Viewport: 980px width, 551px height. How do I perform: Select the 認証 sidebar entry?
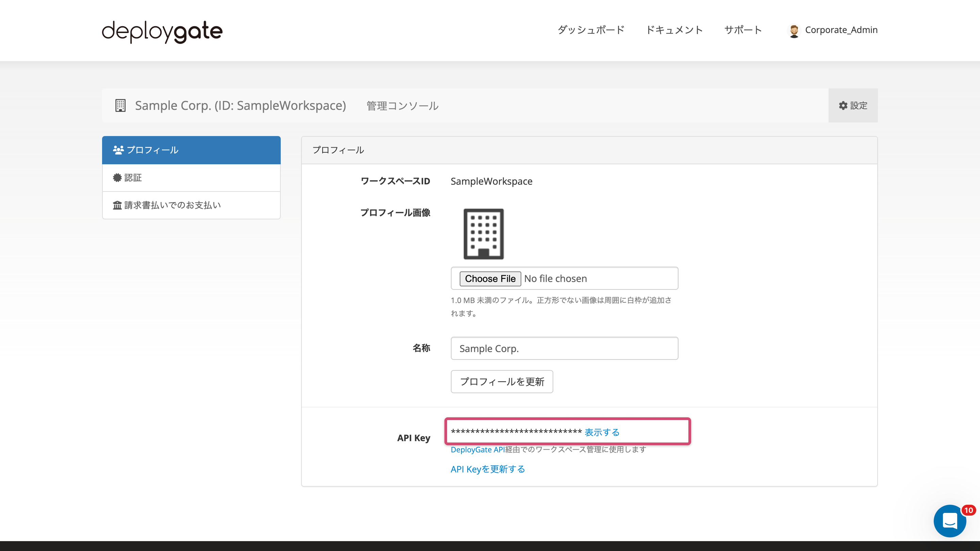pos(133,177)
